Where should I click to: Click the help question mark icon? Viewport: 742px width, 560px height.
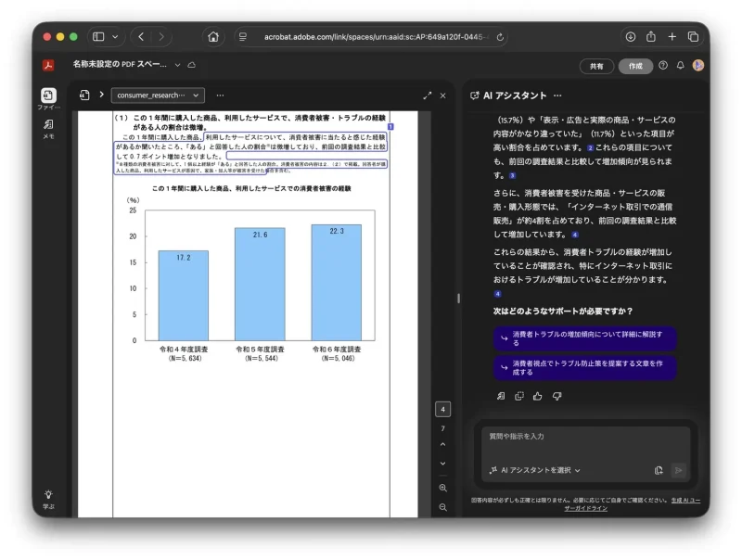click(x=663, y=66)
